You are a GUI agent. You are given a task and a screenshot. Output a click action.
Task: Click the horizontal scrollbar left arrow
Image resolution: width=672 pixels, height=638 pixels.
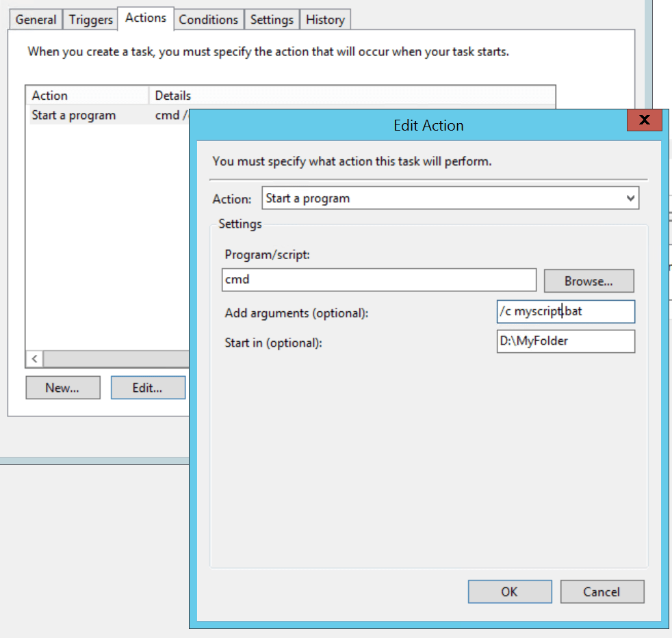[34, 359]
